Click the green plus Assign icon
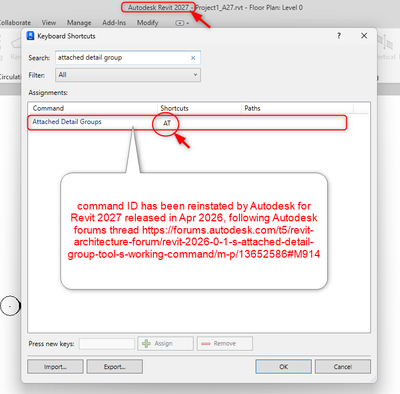 (146, 344)
